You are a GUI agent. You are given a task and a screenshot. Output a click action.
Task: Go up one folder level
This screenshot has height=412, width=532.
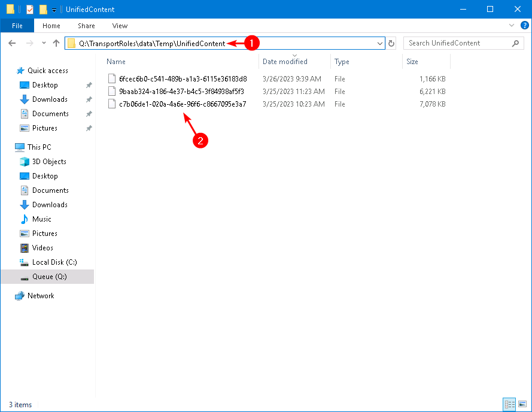[56, 43]
